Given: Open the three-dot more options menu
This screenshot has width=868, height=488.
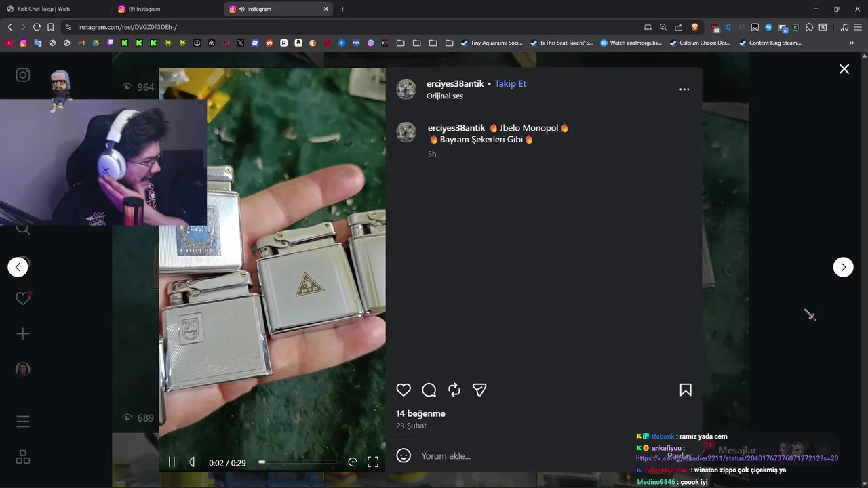Looking at the screenshot, I should coord(684,89).
